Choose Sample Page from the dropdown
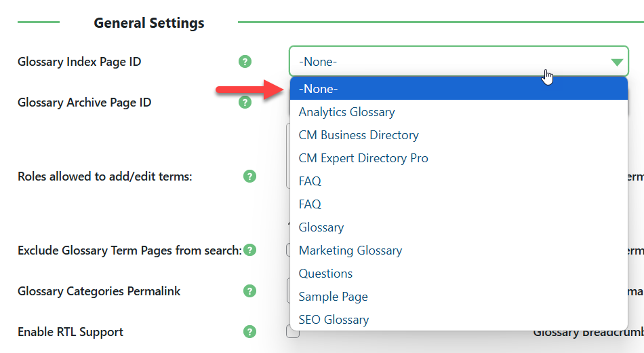 pyautogui.click(x=459, y=296)
